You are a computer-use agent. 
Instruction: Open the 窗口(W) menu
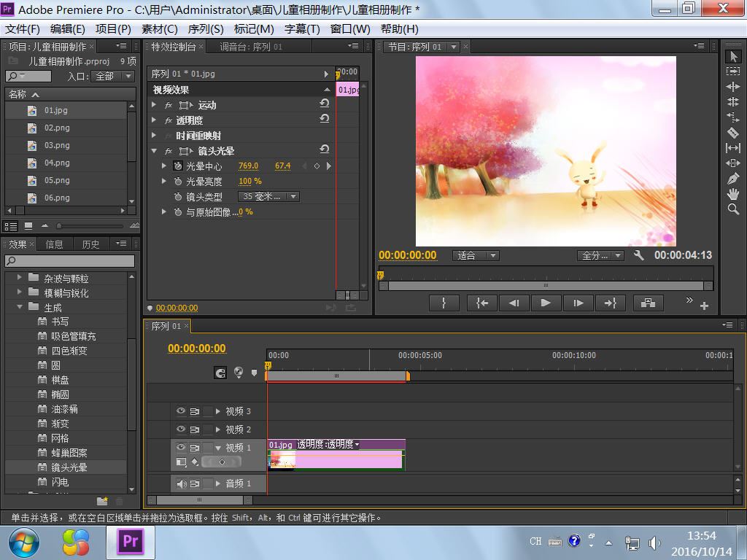point(350,29)
